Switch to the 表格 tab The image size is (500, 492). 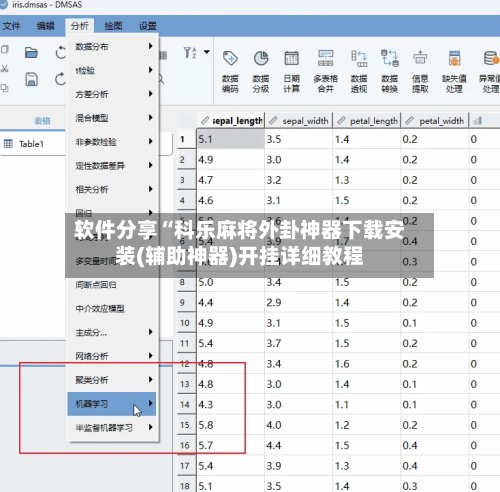tap(42, 121)
